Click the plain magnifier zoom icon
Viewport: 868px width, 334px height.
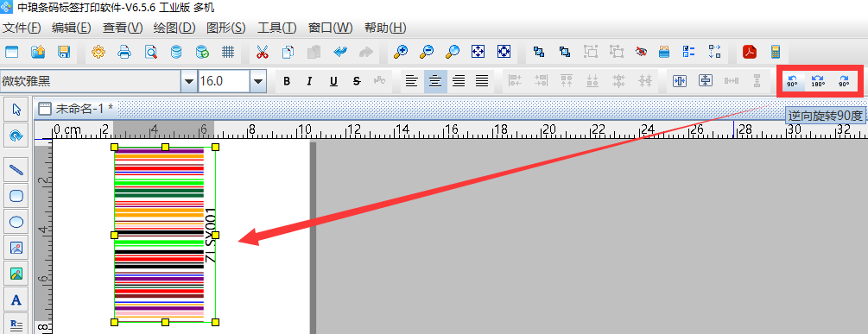453,53
